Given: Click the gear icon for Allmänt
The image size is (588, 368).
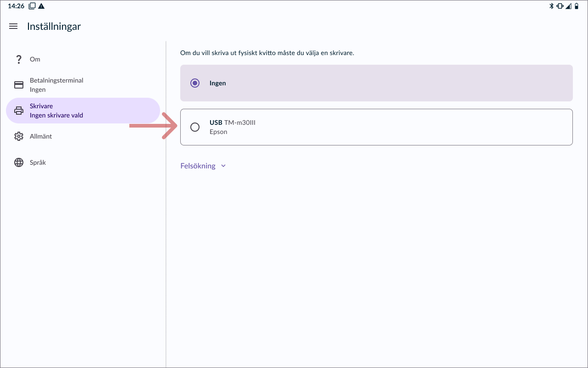Looking at the screenshot, I should click(x=19, y=136).
